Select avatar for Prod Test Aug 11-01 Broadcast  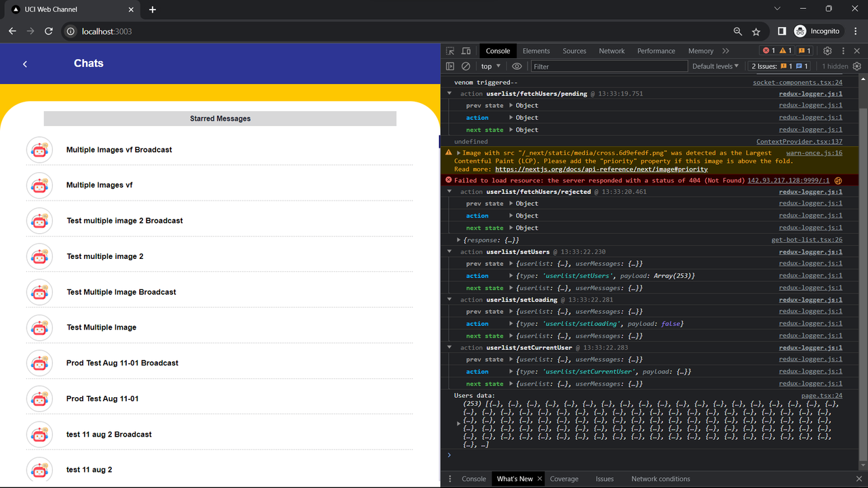39,363
